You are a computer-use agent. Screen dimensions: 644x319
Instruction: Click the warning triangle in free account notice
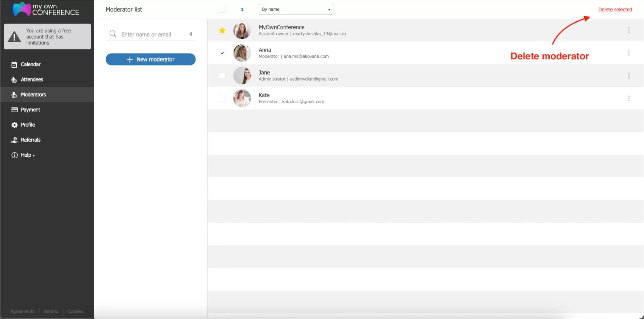(x=14, y=36)
